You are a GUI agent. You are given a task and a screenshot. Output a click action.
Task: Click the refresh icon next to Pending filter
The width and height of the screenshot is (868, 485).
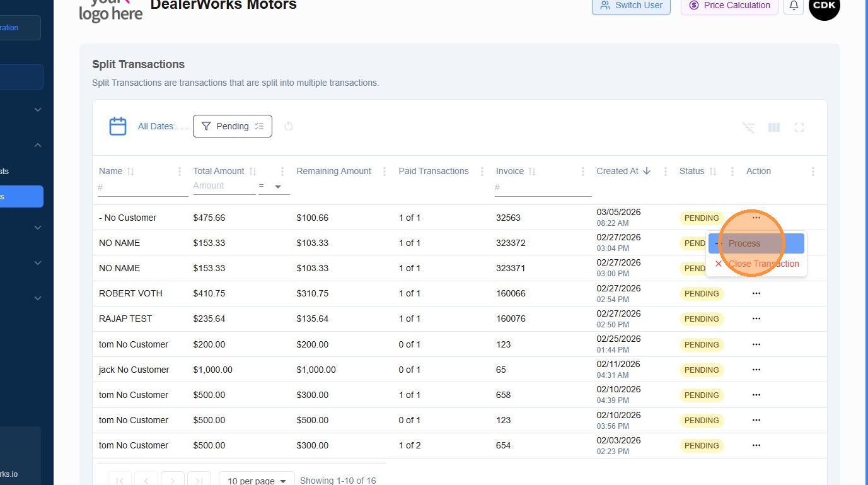point(289,126)
